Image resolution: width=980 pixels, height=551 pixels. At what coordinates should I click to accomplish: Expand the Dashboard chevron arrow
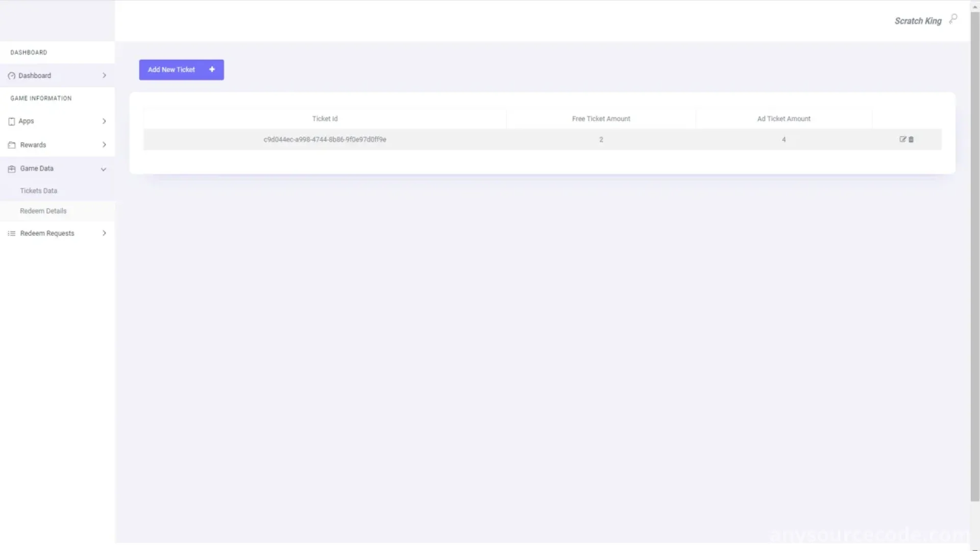click(104, 76)
